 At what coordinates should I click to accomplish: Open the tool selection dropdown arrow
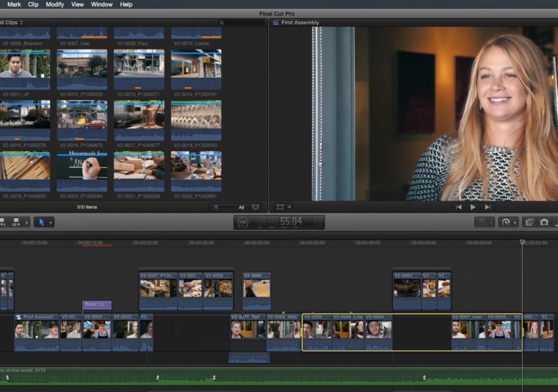tap(51, 223)
